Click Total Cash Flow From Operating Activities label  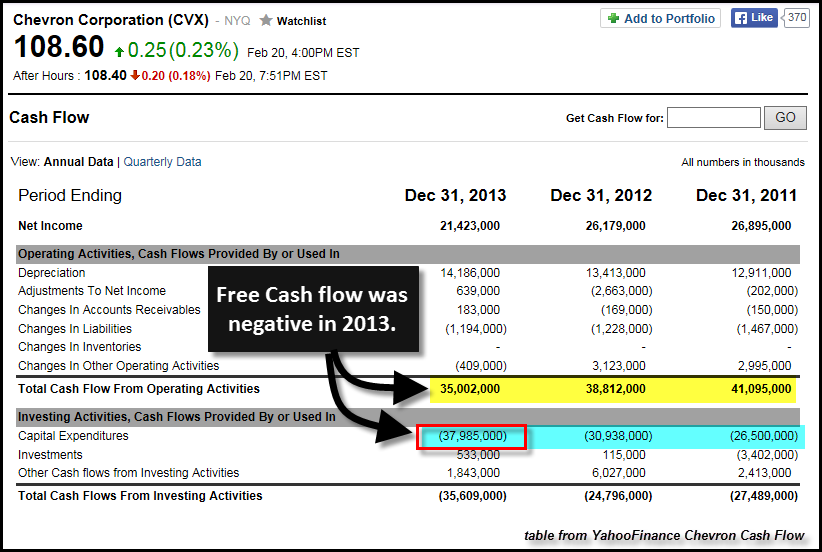tap(139, 389)
